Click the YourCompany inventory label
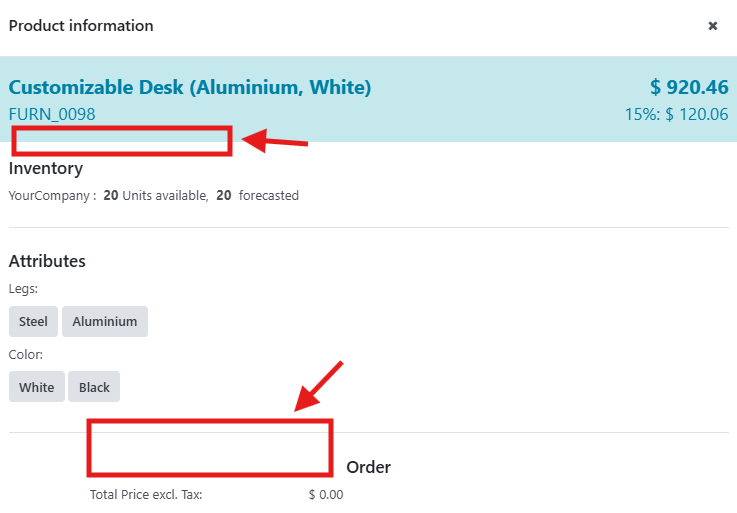The width and height of the screenshot is (737, 513). coord(52,196)
